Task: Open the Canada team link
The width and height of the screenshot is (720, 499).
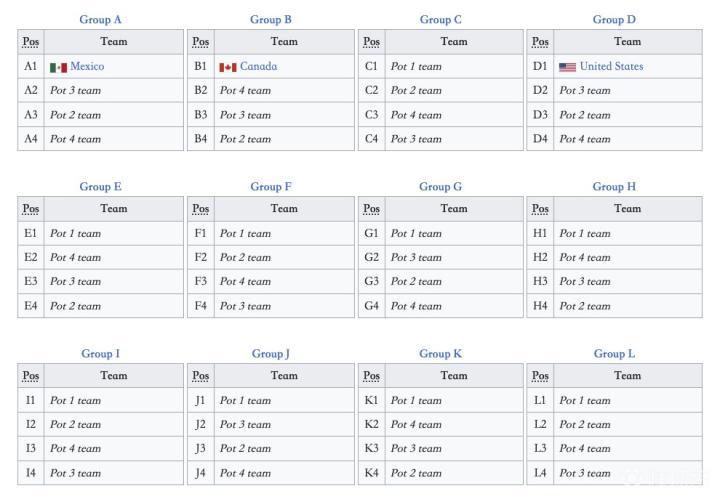Action: tap(258, 66)
